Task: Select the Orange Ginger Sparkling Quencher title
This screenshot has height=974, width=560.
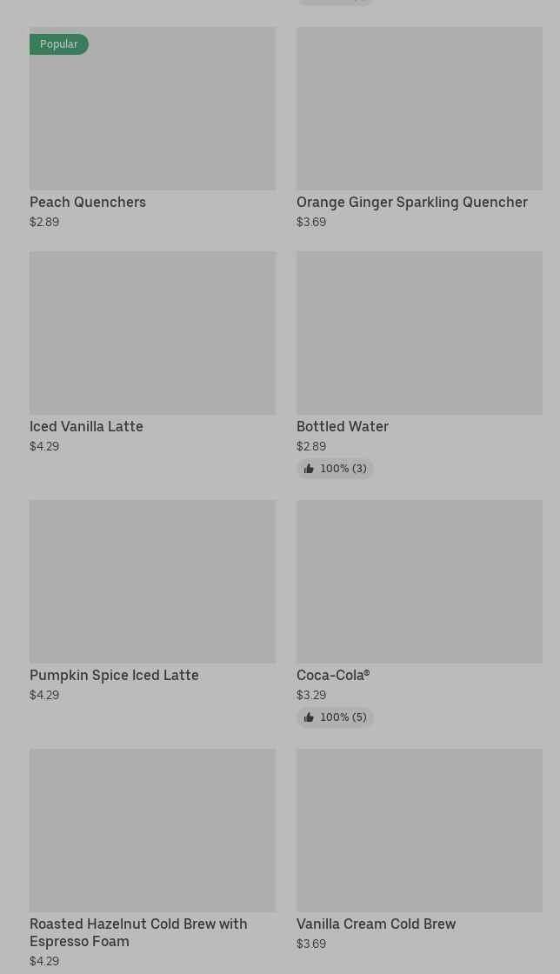Action: (x=411, y=203)
